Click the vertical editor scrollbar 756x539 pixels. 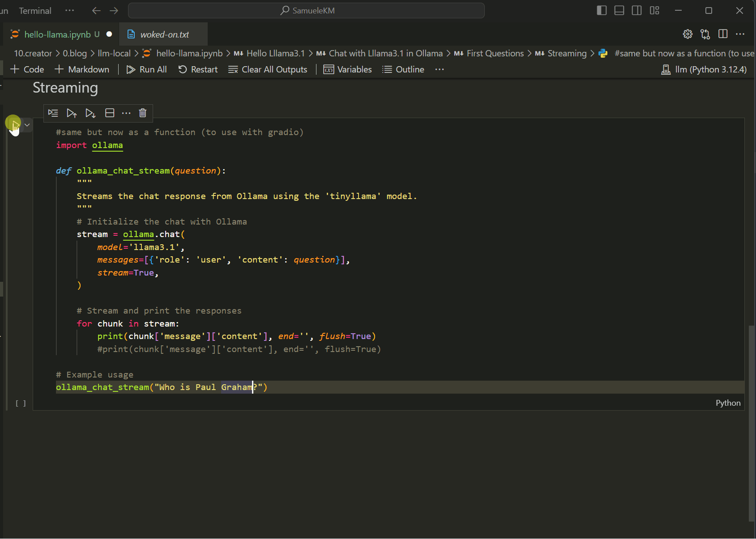pos(752,423)
